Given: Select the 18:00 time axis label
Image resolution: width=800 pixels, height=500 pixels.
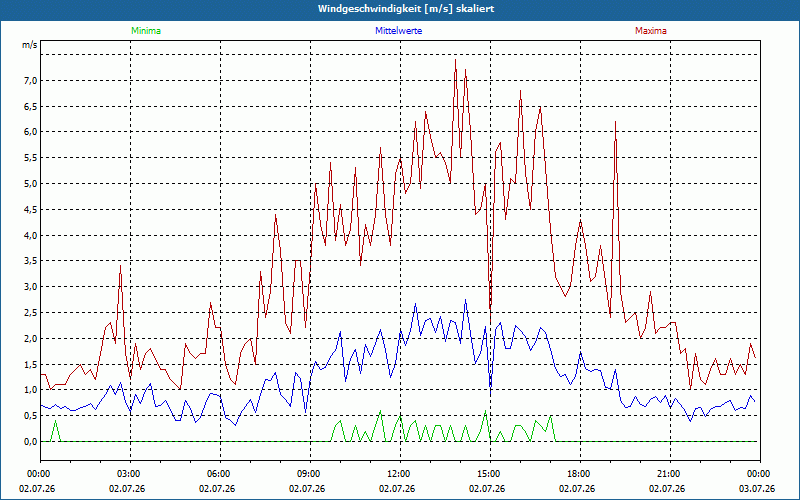Looking at the screenshot, I should tap(580, 474).
